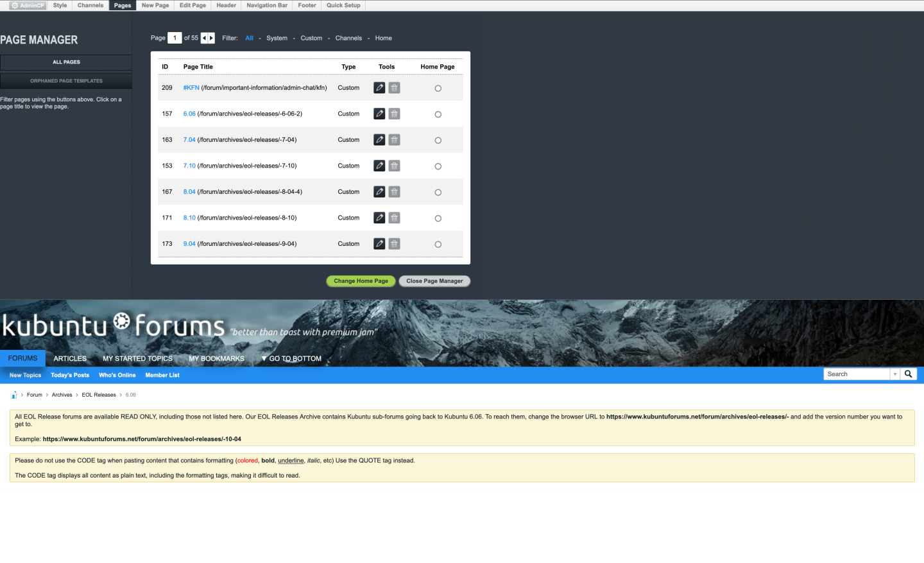Screen dimensions: 924x563
Task: Delete page 8.10 using trash icon
Action: 394,218
